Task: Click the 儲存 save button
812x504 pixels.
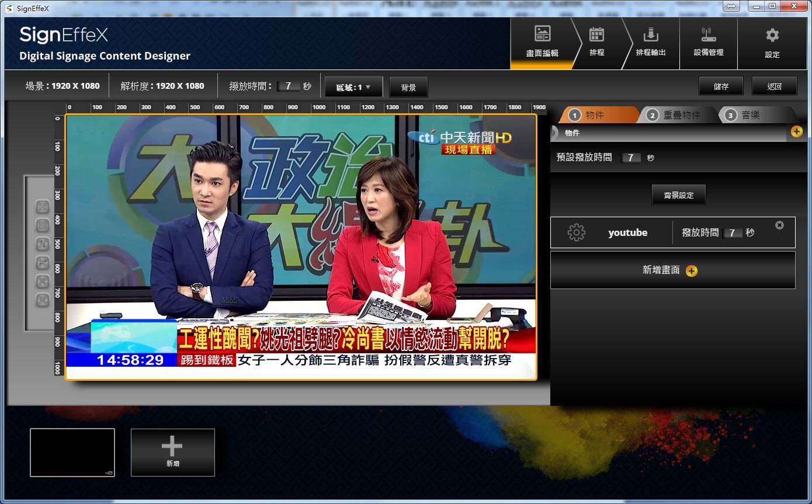Action: [721, 86]
